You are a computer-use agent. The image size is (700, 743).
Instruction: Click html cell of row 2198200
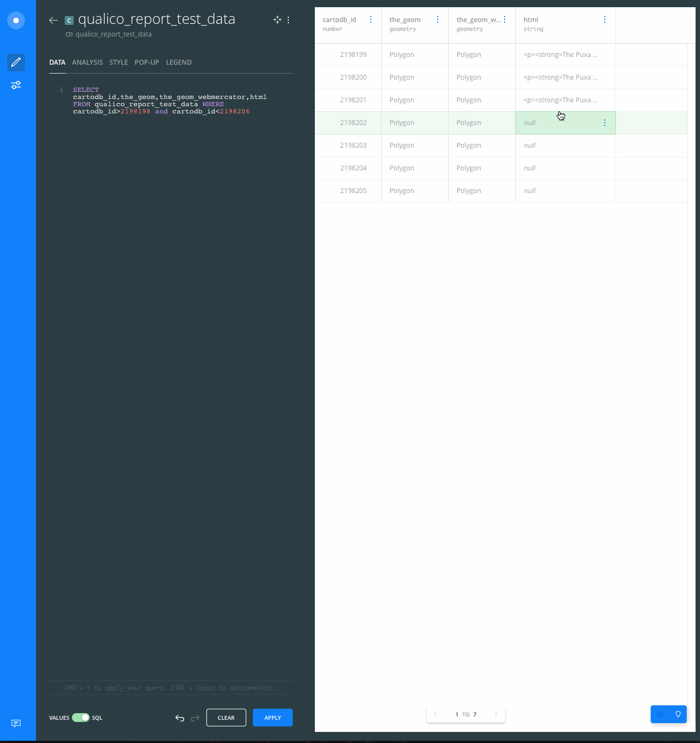tap(566, 77)
